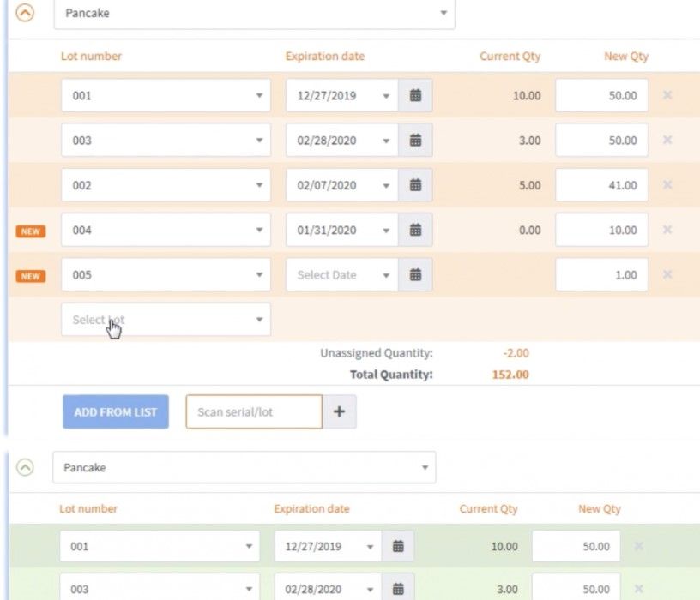Open lot number dropdown showing 002
Viewport: 700px width, 600px height.
coord(166,184)
